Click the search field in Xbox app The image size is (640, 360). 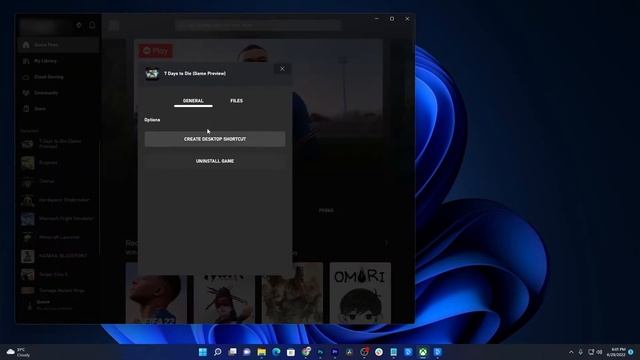(258, 25)
